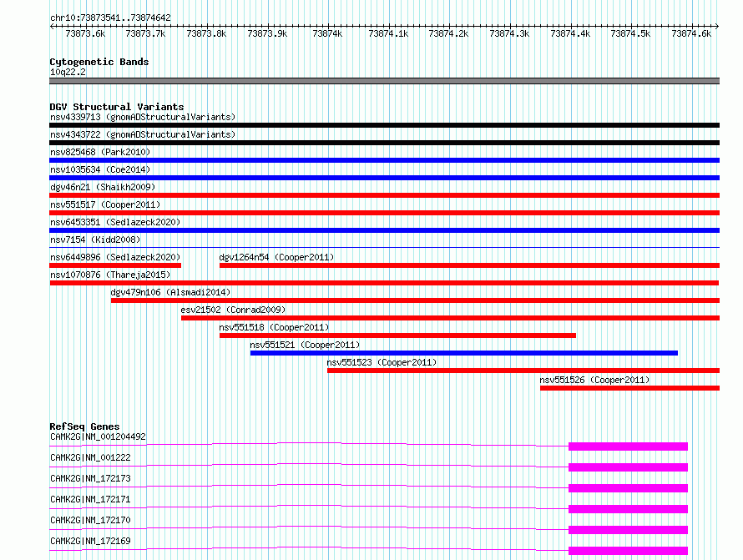
Task: Open CAMK2G|NM_172173 transcript label
Action: (90, 478)
